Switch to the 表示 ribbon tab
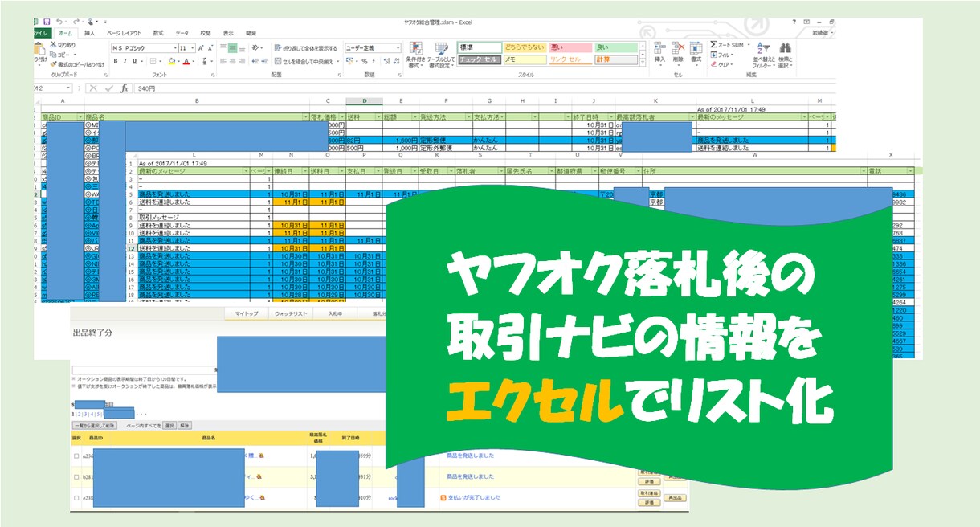Screen dimensions: 980x527 tap(228, 33)
